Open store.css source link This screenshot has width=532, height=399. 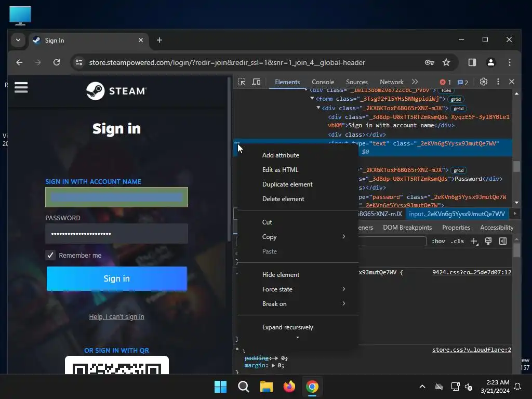472,350
